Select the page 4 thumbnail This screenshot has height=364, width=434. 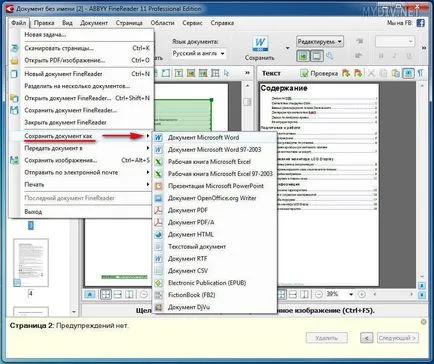31,263
